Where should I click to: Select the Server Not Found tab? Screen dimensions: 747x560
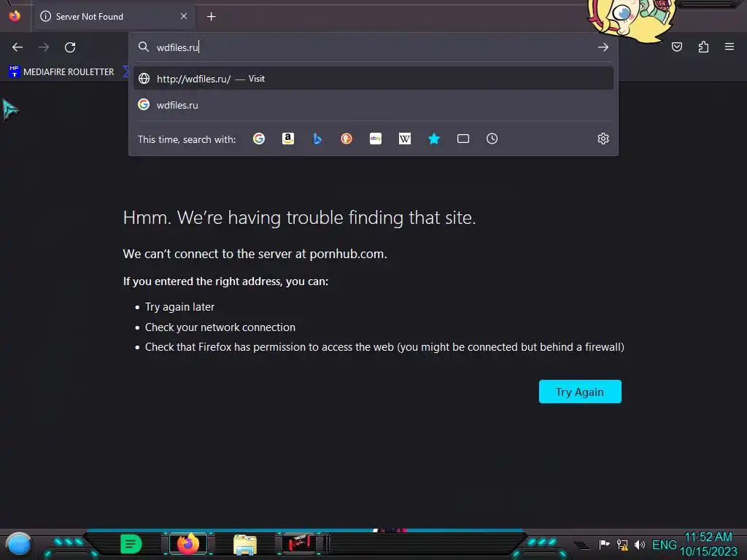click(x=114, y=17)
